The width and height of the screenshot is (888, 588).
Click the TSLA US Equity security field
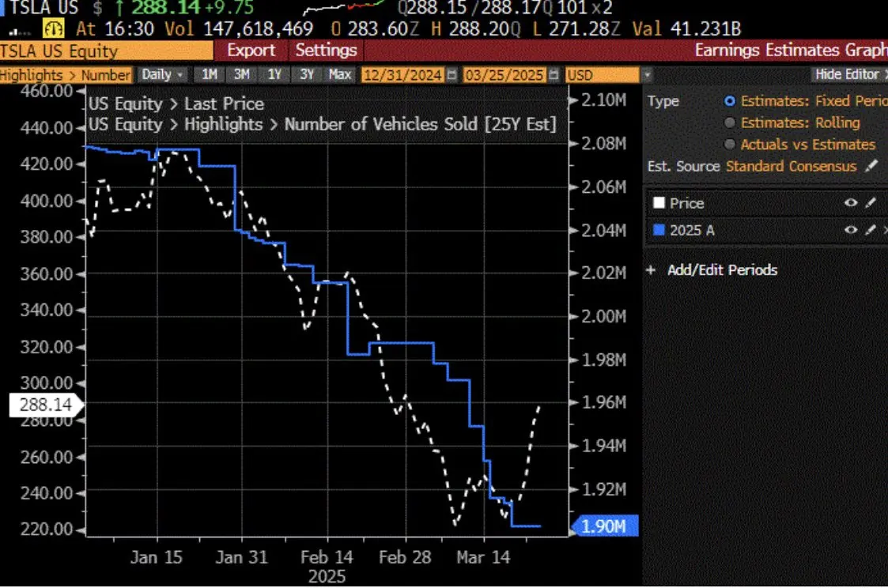tap(107, 51)
